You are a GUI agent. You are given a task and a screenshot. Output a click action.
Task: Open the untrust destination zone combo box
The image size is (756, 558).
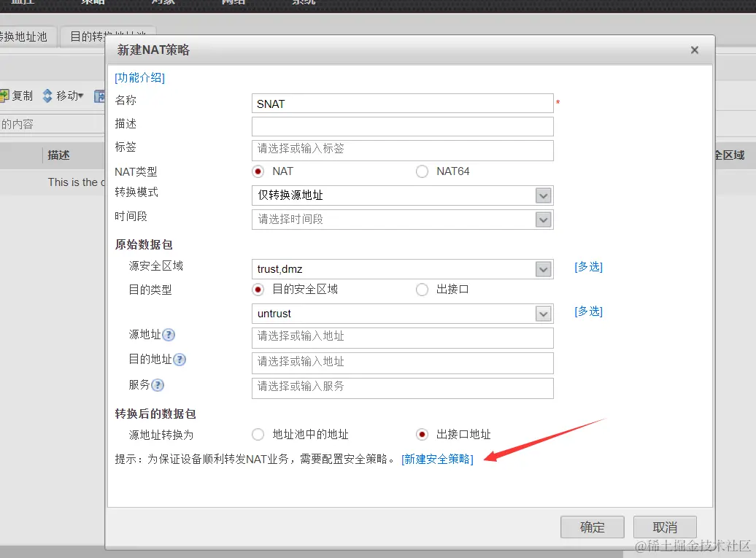click(402, 314)
